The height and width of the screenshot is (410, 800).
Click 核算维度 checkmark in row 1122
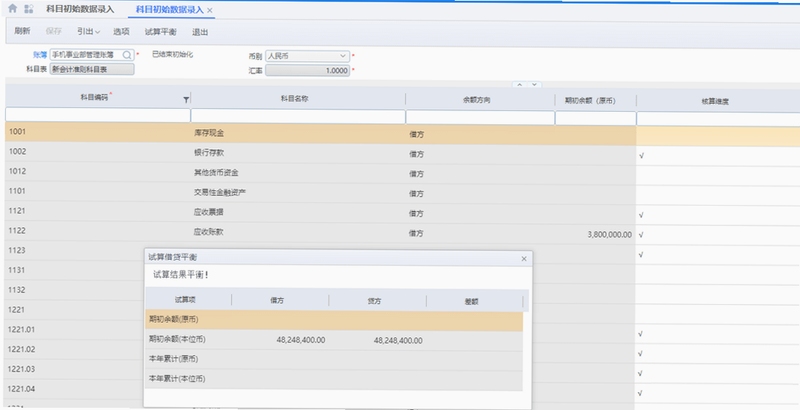[641, 235]
